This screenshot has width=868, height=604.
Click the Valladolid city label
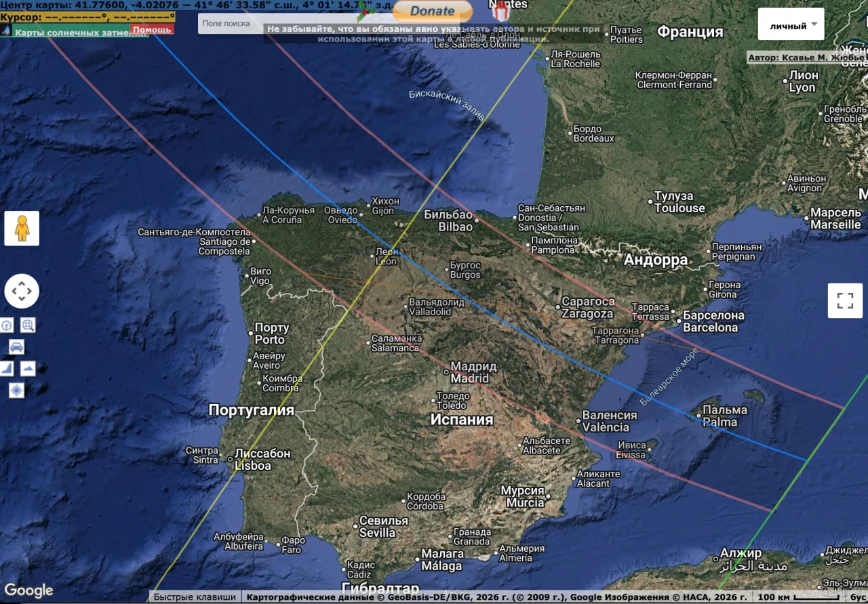[x=437, y=307]
